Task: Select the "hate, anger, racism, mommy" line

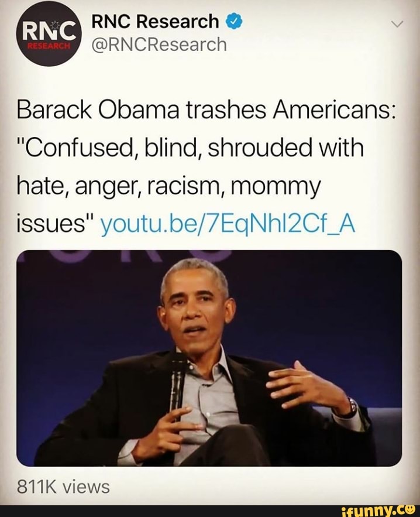Action: (168, 188)
